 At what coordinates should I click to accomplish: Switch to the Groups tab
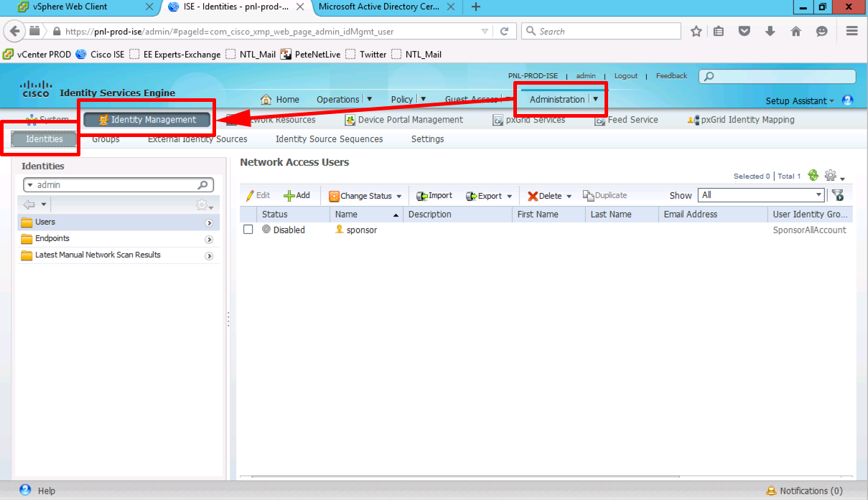pos(106,139)
